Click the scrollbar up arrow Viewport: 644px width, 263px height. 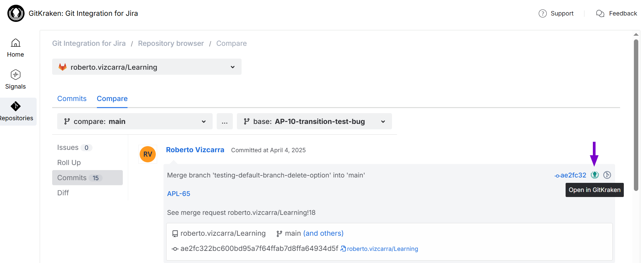tap(636, 34)
